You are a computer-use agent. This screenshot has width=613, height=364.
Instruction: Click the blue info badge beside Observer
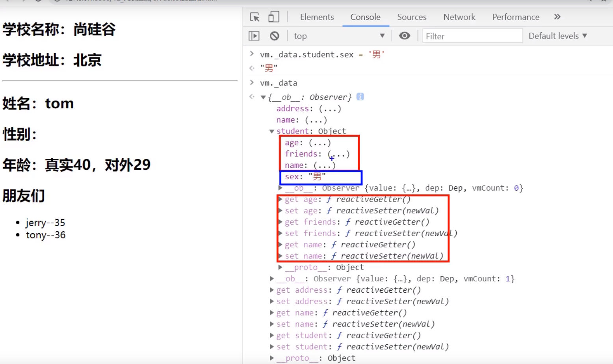(x=360, y=97)
